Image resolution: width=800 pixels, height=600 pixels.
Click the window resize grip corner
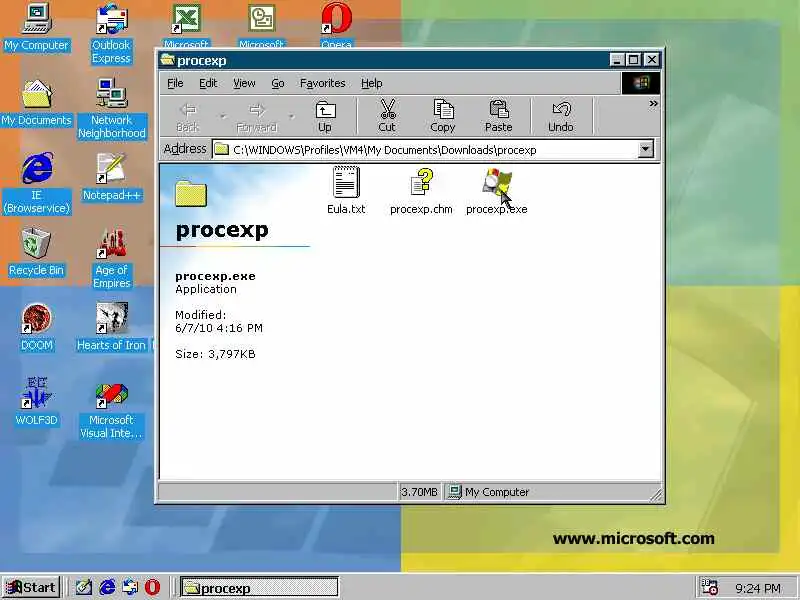coord(655,493)
